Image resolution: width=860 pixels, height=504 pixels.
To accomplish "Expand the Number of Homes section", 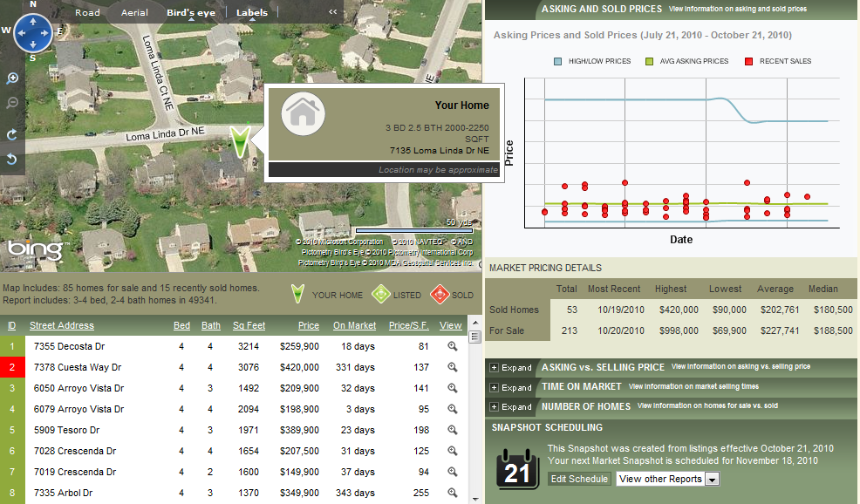I will point(511,407).
